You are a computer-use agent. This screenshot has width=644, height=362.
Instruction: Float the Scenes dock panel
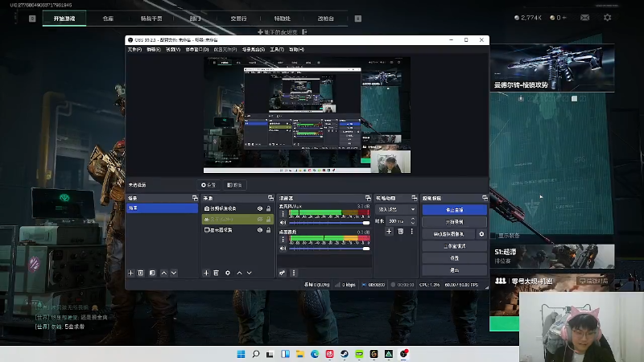(x=195, y=198)
